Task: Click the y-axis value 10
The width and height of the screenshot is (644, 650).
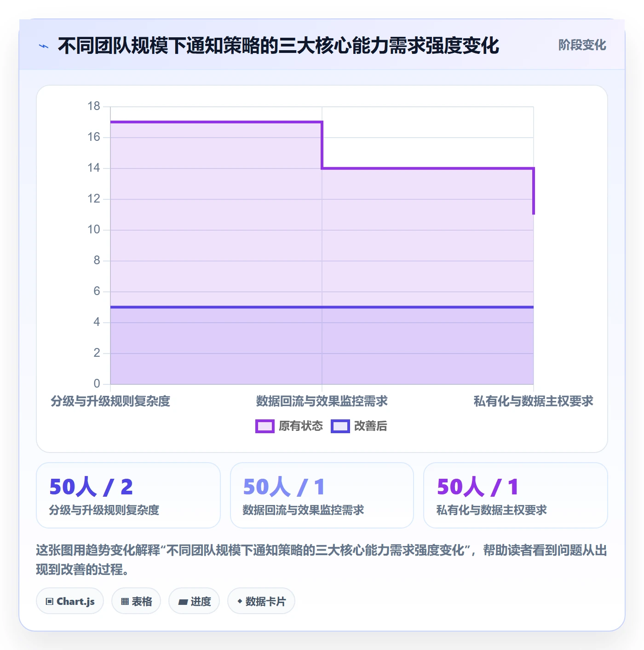Action: [x=94, y=230]
